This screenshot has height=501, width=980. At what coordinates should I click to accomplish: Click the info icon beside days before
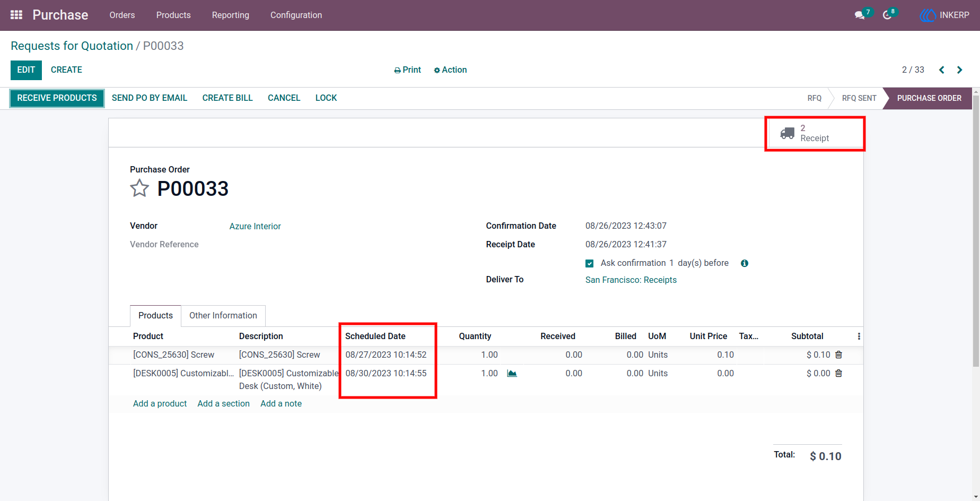[x=745, y=263]
